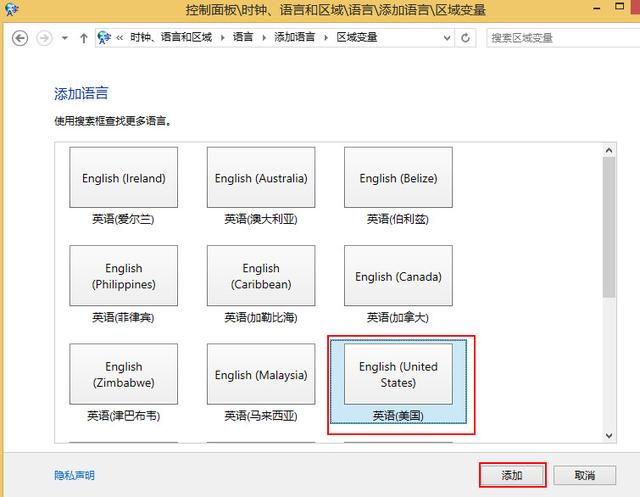Maximize the window
Viewport: 640px width, 497px height.
619,7
